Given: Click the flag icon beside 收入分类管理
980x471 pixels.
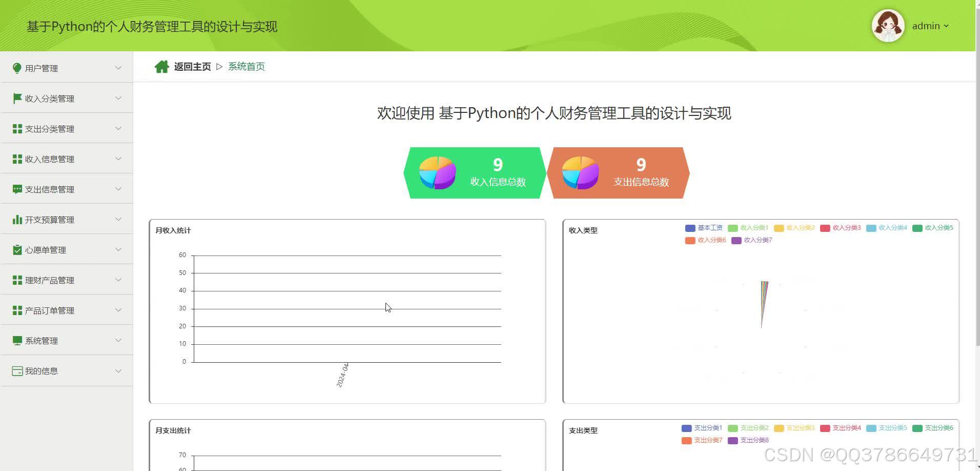Looking at the screenshot, I should 16,98.
